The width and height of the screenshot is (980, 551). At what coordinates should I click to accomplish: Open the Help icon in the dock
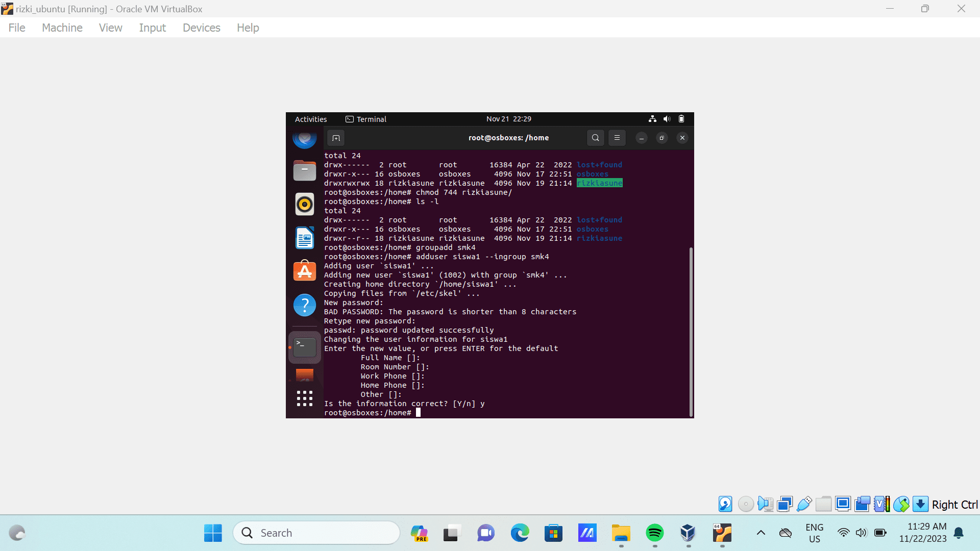[x=305, y=305]
